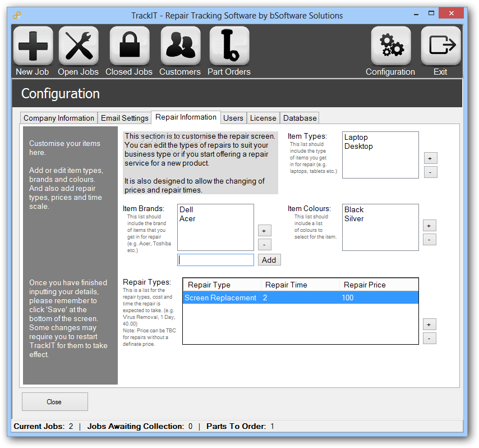The height and width of the screenshot is (448, 479).
Task: Open the Part Orders wrench icon
Action: click(x=229, y=46)
